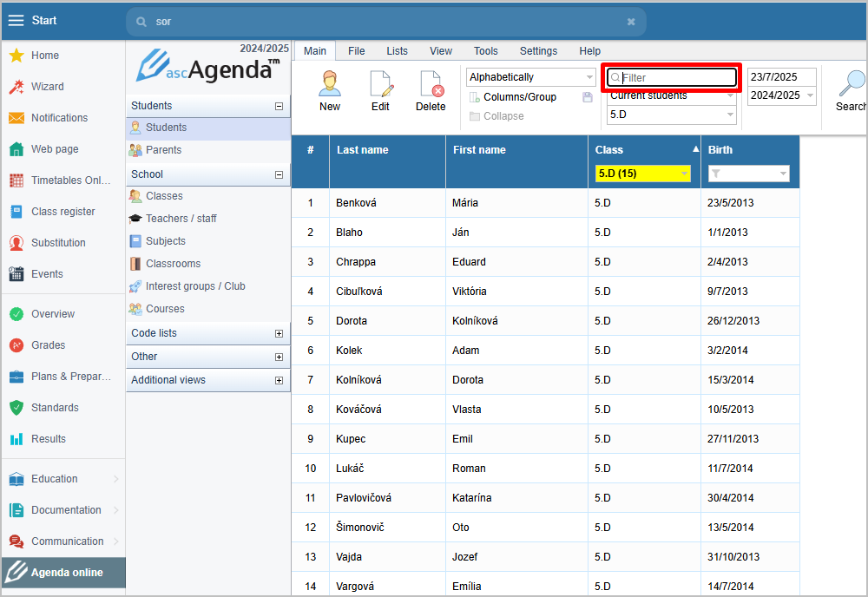This screenshot has height=597, width=868.
Task: Click the Overview checkmark icon
Action: (x=16, y=314)
